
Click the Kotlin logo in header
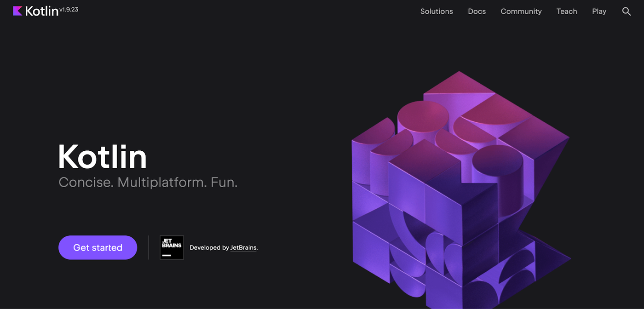[x=36, y=11]
